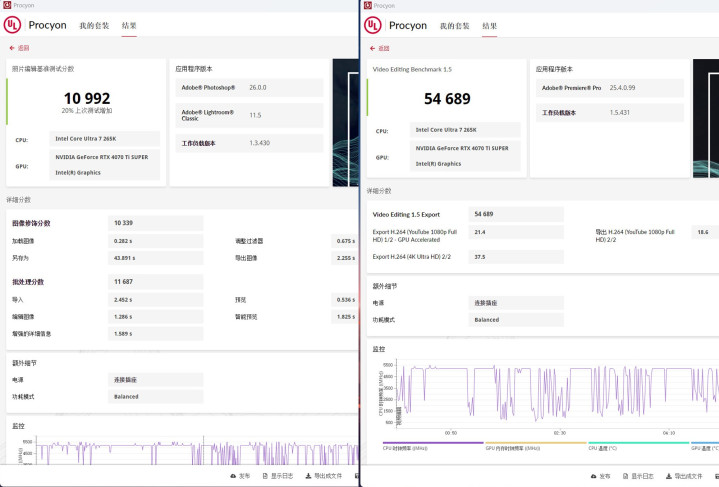The image size is (719, 487).
Task: Click the publish cloud icon in left window
Action: coord(231,477)
